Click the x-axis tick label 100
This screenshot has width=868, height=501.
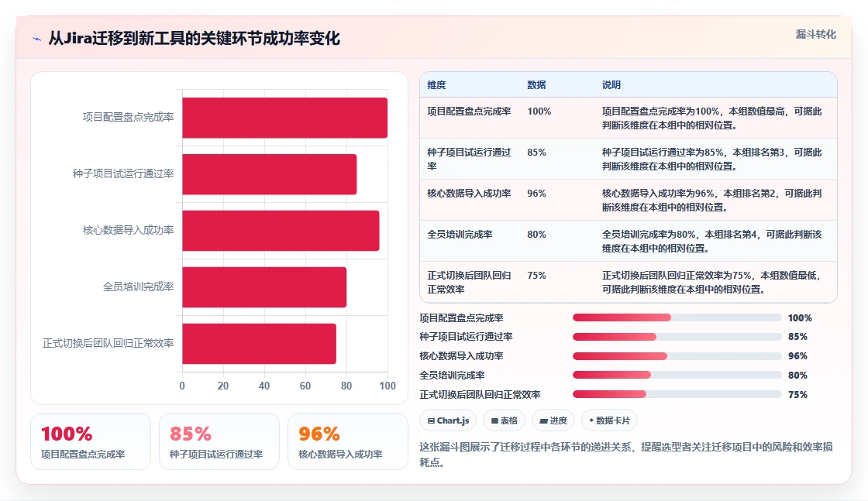pos(387,386)
